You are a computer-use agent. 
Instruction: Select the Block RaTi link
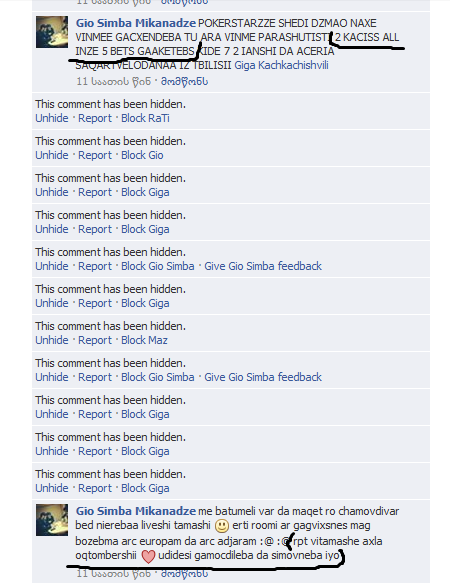click(x=145, y=118)
